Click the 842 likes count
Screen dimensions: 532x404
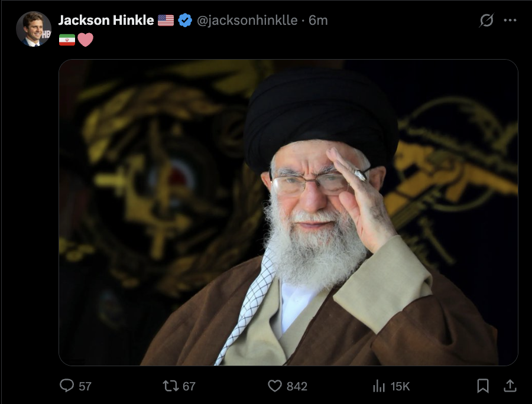click(x=297, y=386)
